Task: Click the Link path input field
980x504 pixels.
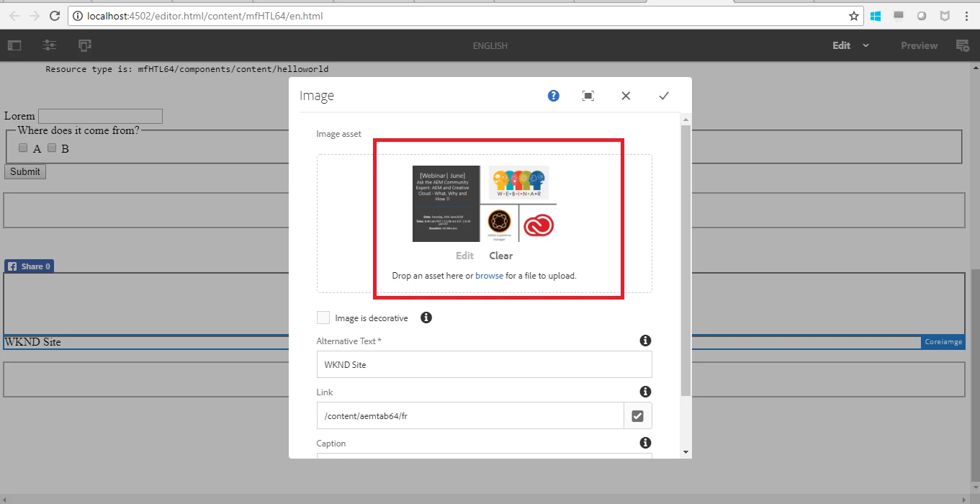Action: 470,415
